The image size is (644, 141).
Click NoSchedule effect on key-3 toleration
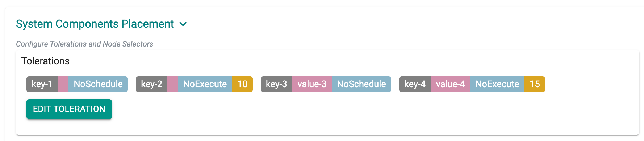(361, 84)
